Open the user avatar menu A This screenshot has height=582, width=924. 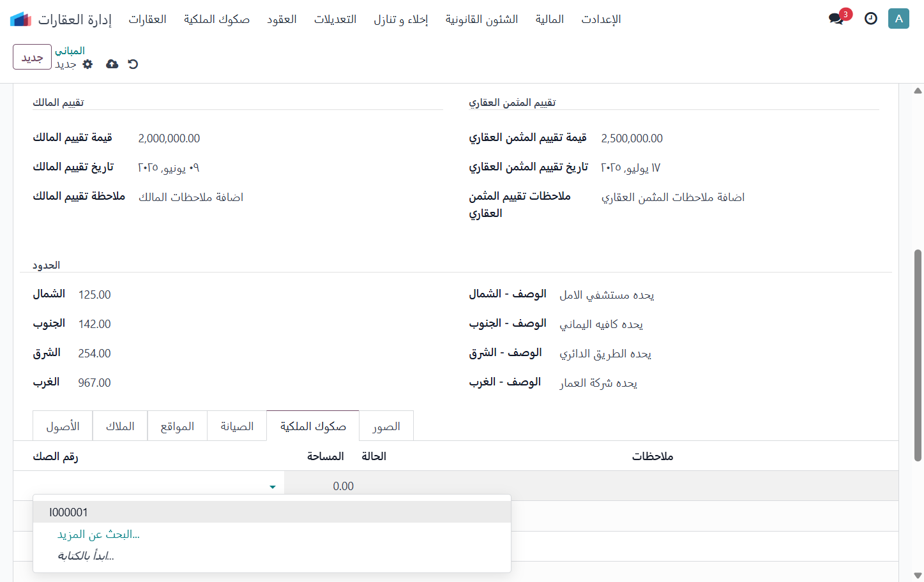click(x=898, y=19)
